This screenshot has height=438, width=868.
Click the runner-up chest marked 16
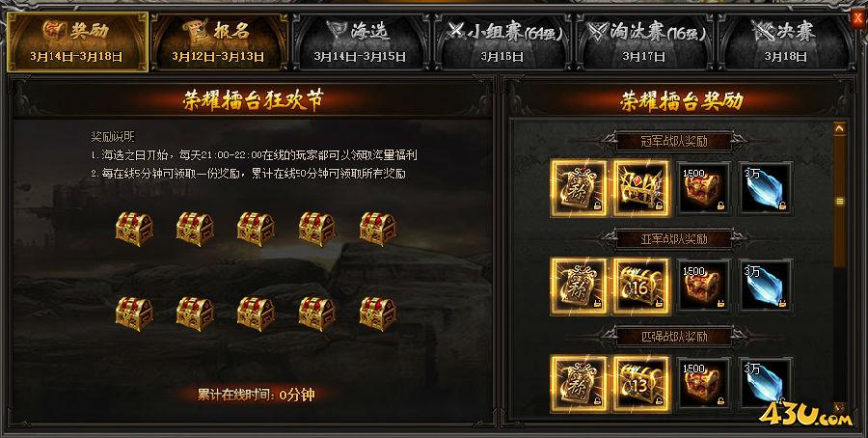click(x=641, y=287)
